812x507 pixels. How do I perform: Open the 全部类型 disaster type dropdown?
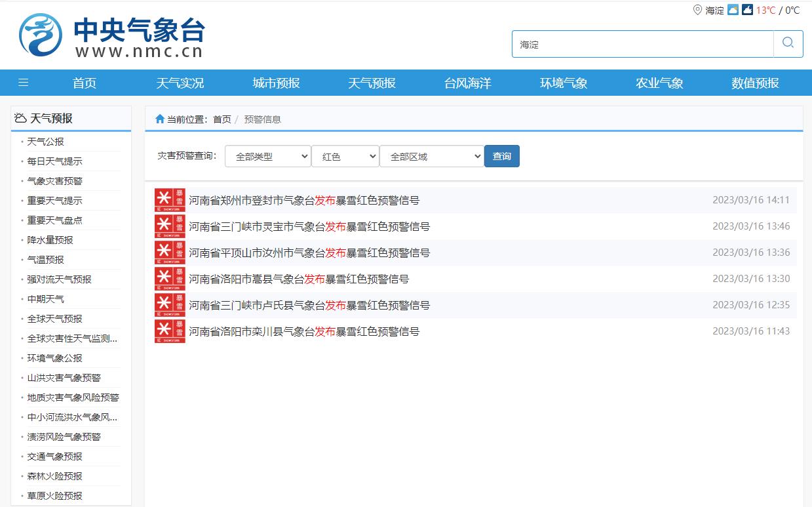(268, 157)
